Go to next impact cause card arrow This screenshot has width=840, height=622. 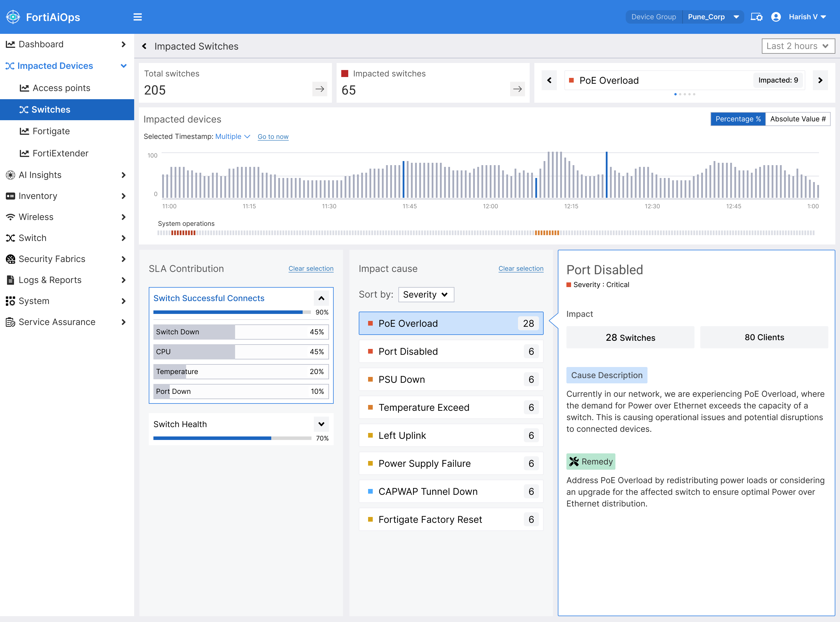coord(820,80)
